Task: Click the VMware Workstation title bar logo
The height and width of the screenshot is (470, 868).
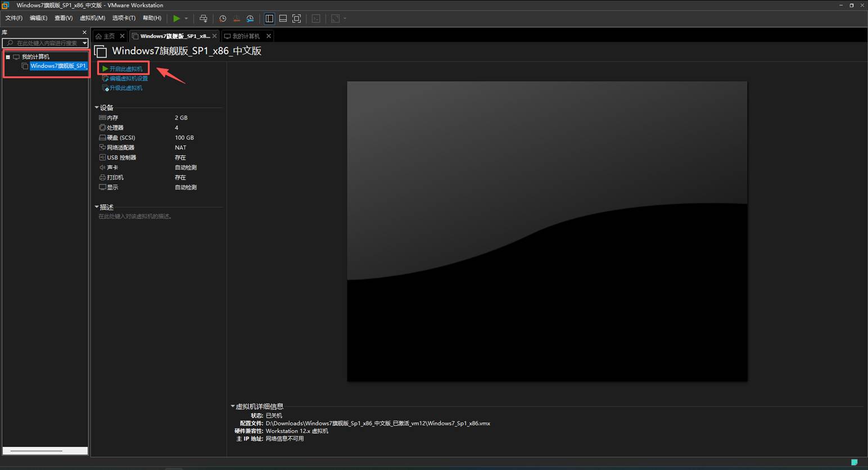Action: 6,5
